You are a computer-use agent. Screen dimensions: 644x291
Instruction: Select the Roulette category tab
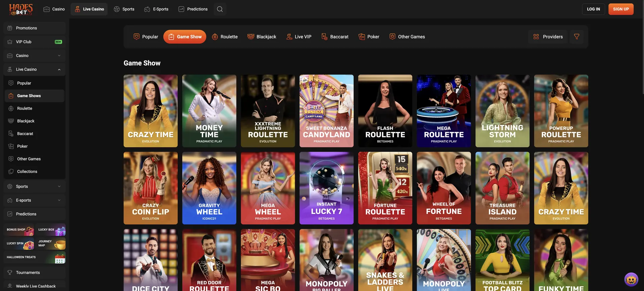[x=225, y=37]
